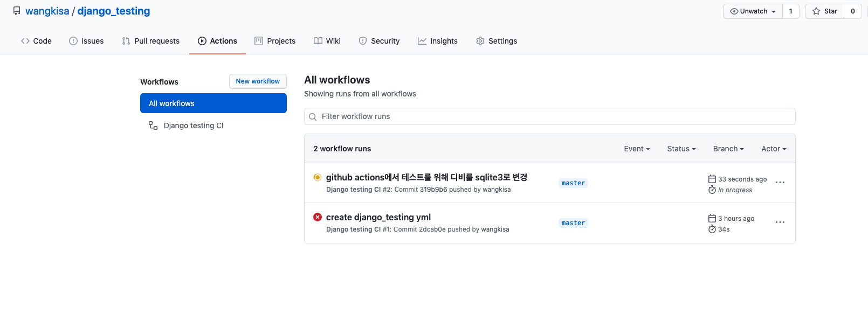Click the failed red status icon
The image size is (868, 335).
tap(318, 217)
